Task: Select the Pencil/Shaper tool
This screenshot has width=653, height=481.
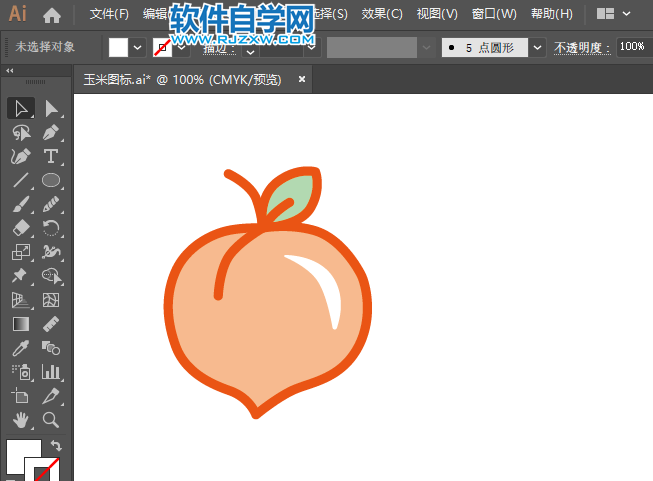Action: point(51,204)
